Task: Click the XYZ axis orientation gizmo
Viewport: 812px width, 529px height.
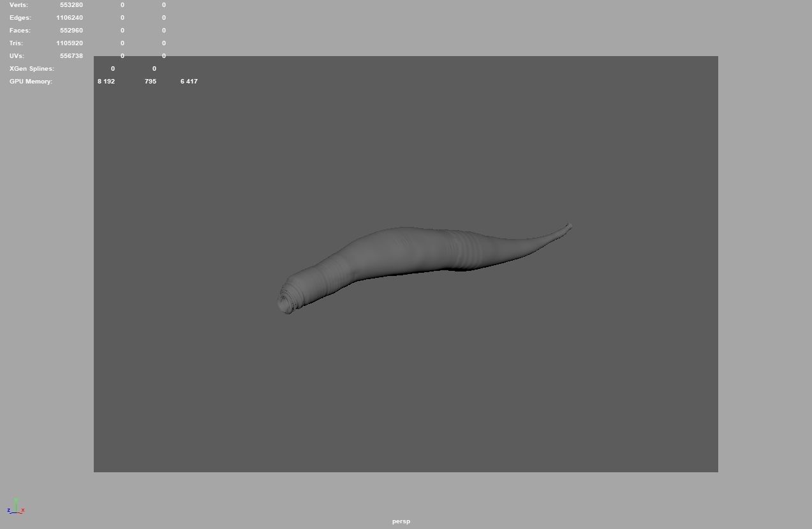Action: [x=16, y=507]
